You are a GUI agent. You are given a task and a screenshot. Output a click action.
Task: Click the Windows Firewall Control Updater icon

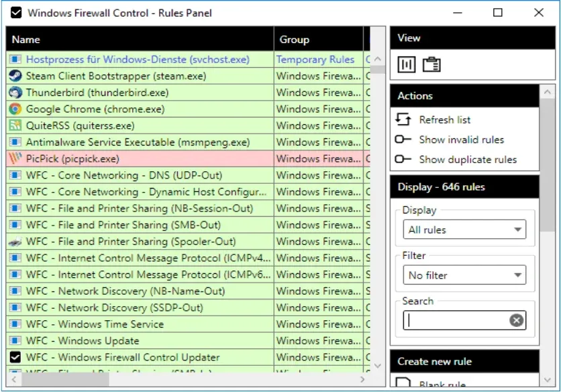(15, 357)
